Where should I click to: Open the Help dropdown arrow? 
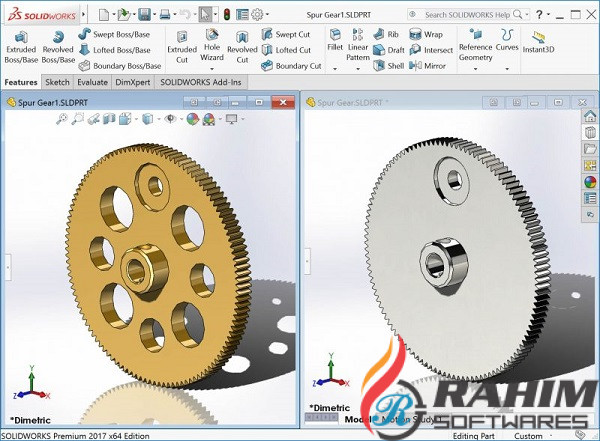pos(548,15)
